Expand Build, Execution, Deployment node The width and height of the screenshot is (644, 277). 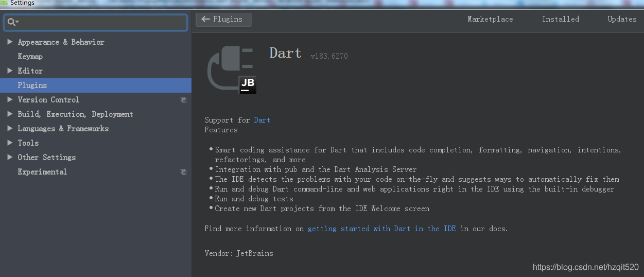[x=10, y=114]
